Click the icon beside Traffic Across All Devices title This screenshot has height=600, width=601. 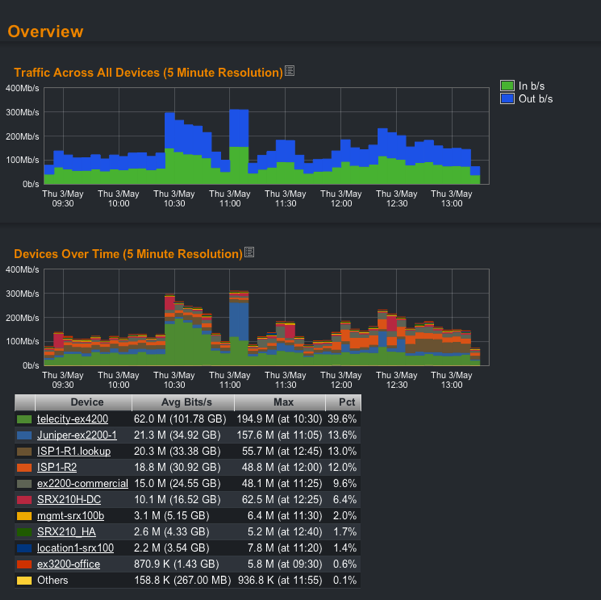(290, 71)
